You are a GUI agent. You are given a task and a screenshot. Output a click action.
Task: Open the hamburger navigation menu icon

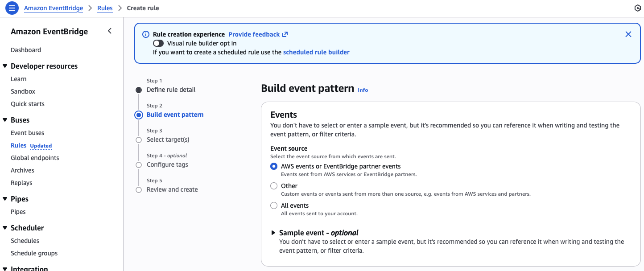(12, 8)
